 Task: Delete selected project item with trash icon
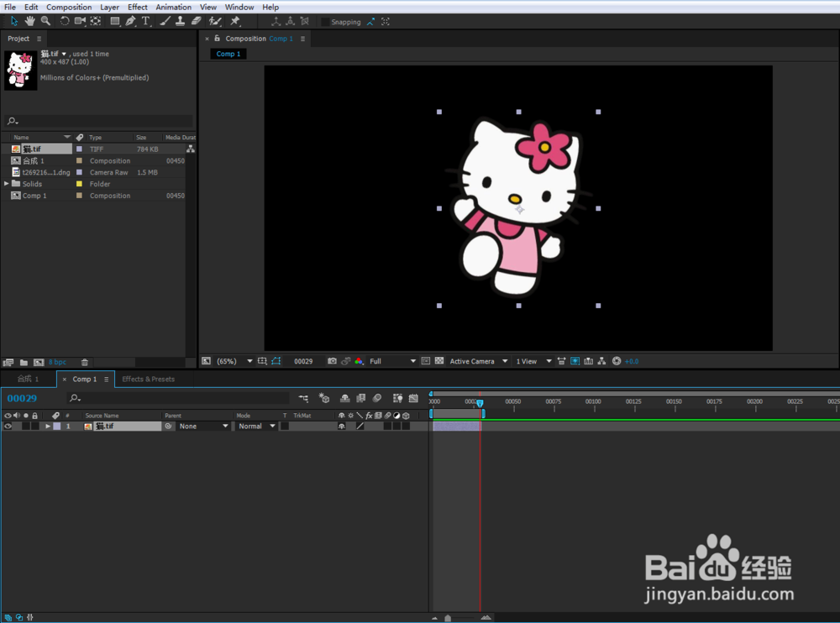pyautogui.click(x=85, y=363)
